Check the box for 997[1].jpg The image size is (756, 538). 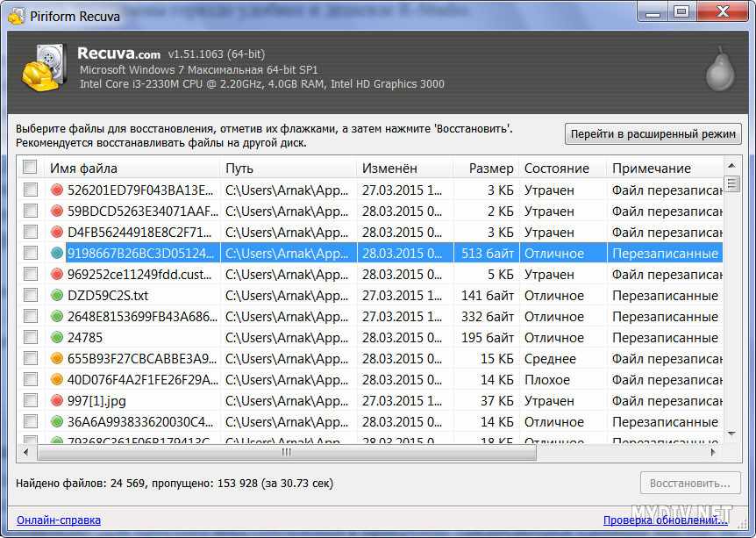pyautogui.click(x=31, y=400)
